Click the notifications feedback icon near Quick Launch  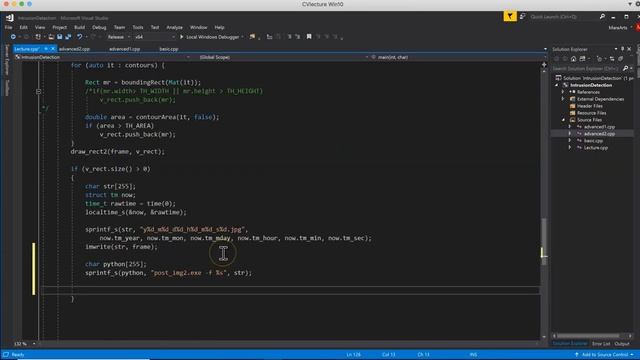pos(522,16)
